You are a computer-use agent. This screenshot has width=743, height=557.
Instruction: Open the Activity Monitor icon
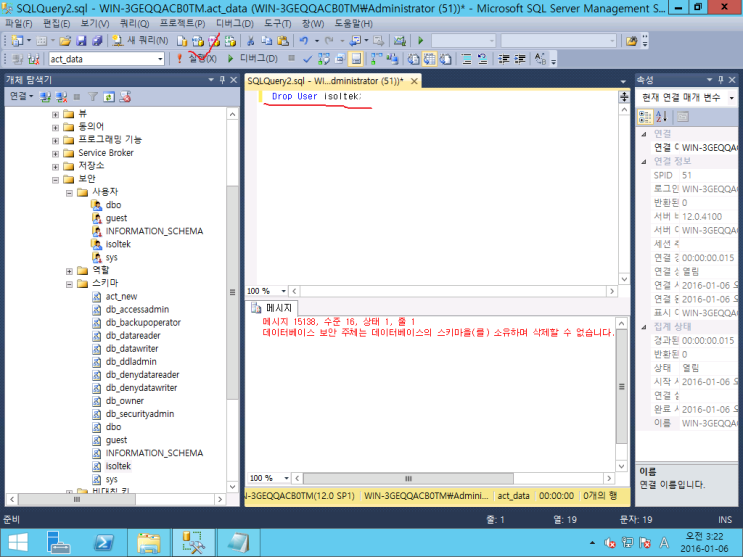(x=399, y=41)
